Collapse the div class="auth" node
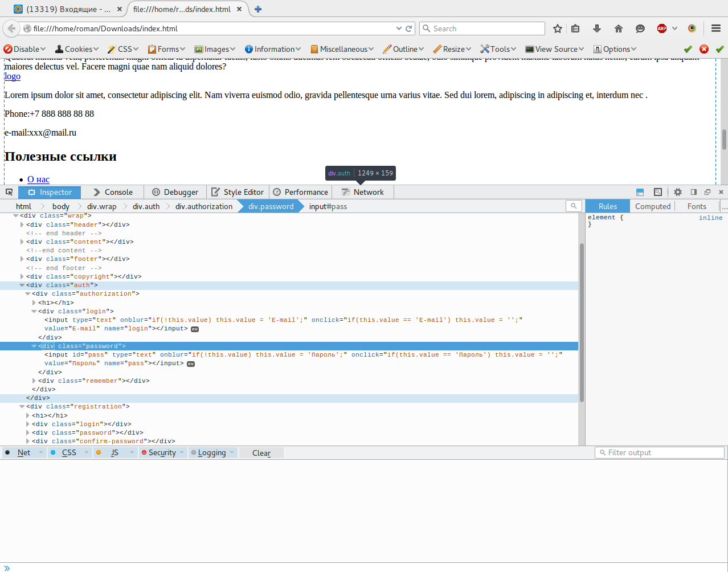This screenshot has width=728, height=572. pyautogui.click(x=22, y=285)
